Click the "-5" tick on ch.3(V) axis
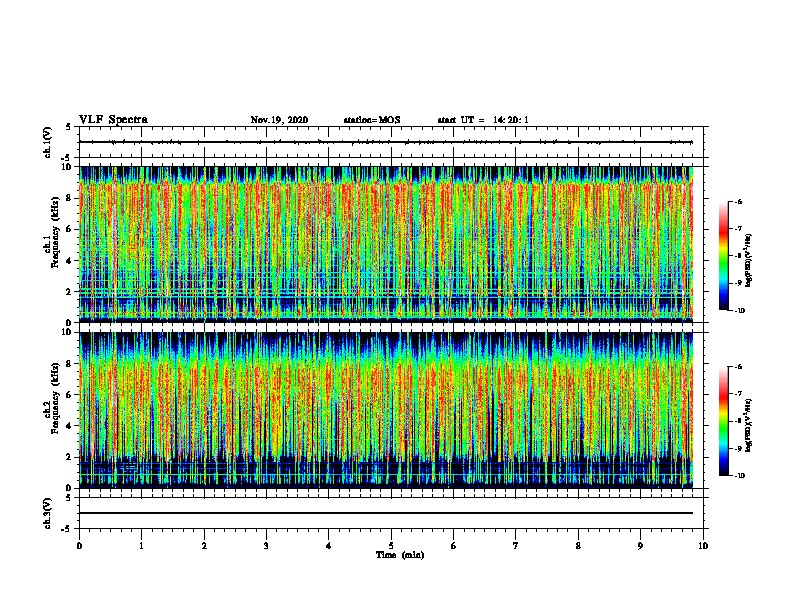 click(x=67, y=529)
